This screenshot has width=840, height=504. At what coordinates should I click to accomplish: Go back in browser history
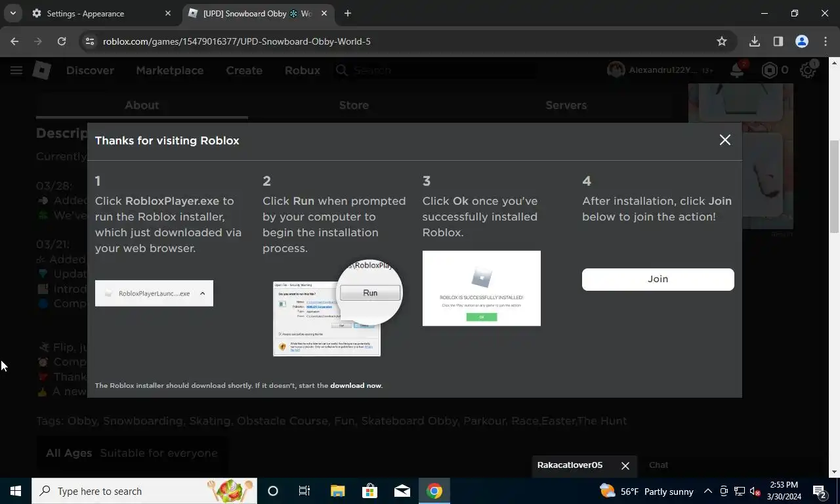pos(14,41)
